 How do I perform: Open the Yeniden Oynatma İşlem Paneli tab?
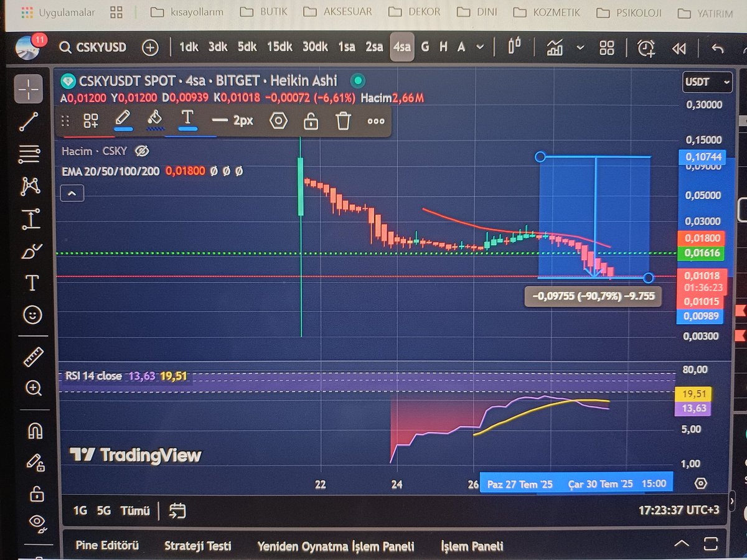point(336,546)
